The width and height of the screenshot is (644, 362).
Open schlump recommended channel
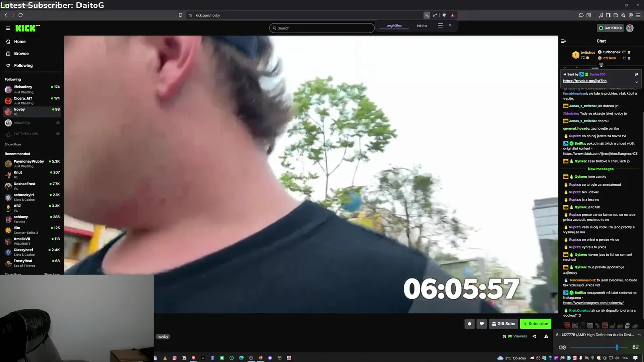(32, 219)
